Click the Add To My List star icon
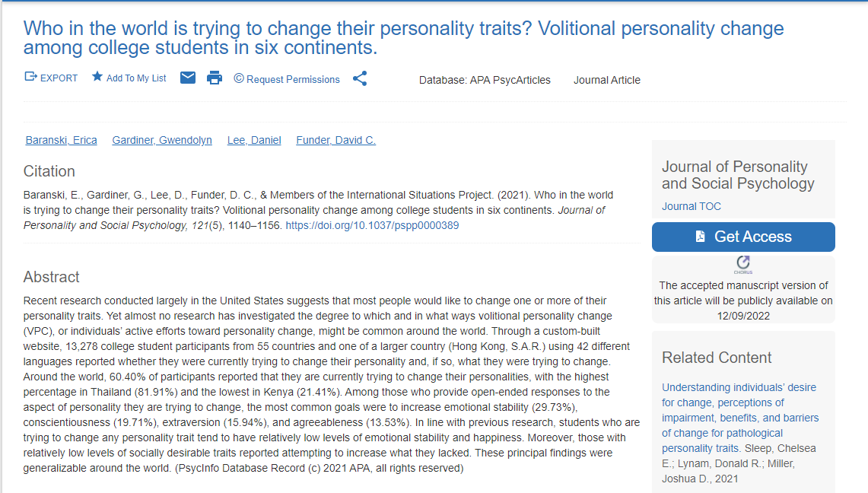Viewport: 868px width, 493px height. 97,78
